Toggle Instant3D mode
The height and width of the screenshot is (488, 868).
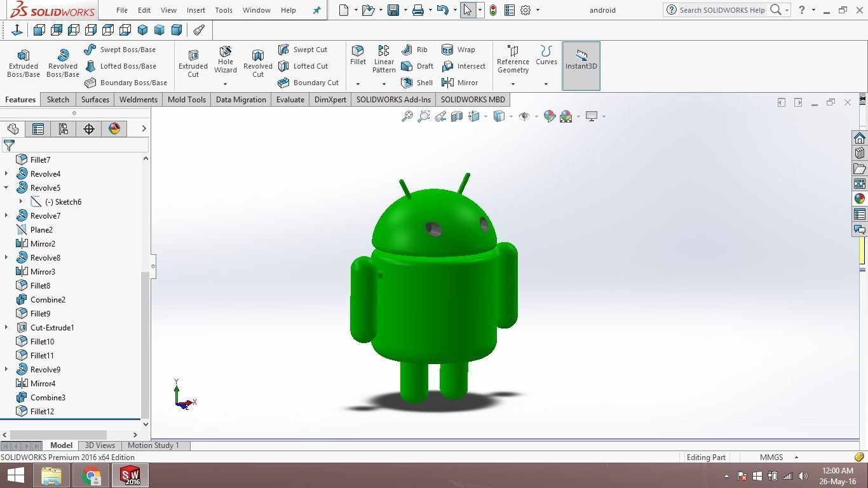point(581,66)
